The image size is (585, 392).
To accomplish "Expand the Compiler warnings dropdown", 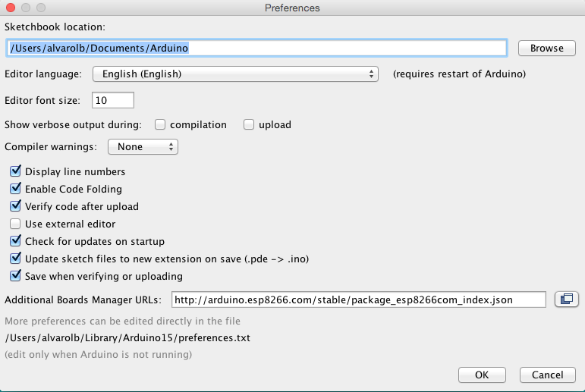I will click(x=143, y=147).
